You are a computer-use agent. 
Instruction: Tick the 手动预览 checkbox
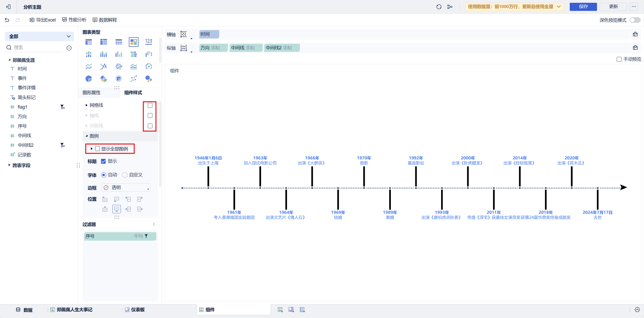619,59
